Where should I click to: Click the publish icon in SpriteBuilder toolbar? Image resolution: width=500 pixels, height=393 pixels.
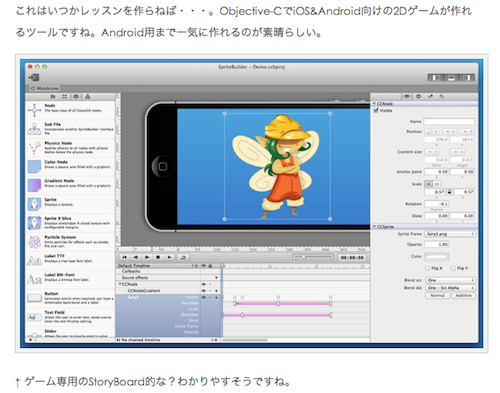[x=34, y=78]
